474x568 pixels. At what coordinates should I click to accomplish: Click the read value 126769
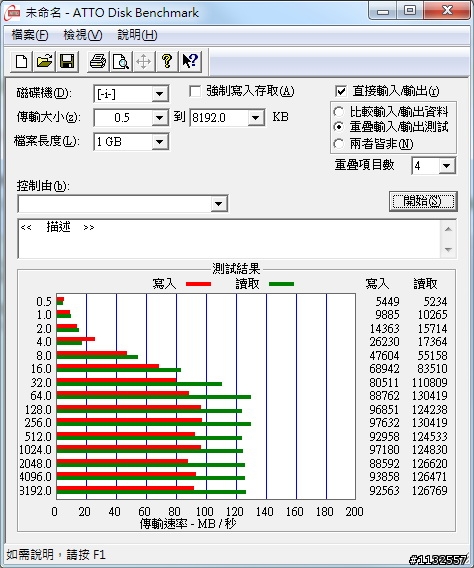[430, 490]
